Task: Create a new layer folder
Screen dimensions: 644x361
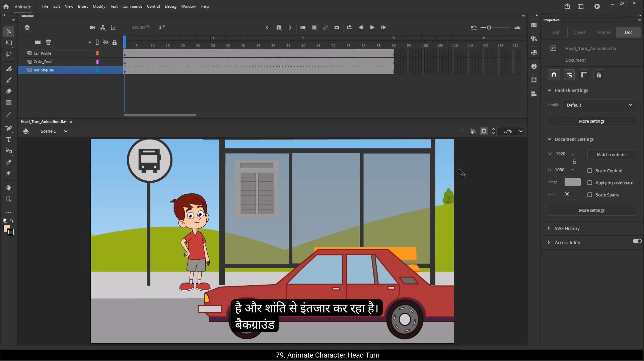Action: coord(38,42)
